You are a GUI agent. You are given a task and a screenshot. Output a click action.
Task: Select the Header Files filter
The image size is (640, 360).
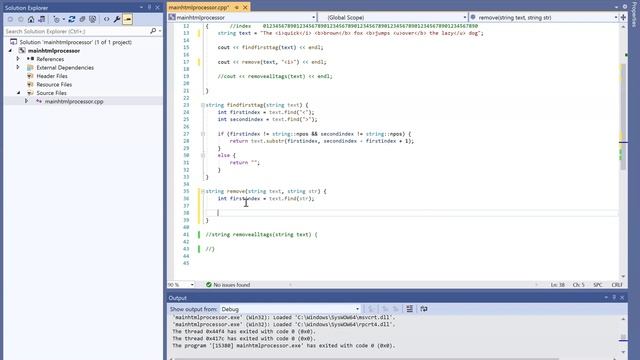[52, 76]
